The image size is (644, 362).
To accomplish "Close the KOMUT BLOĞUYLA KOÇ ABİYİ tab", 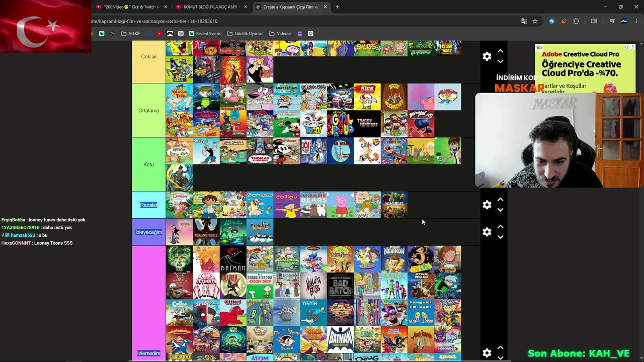I will click(246, 7).
